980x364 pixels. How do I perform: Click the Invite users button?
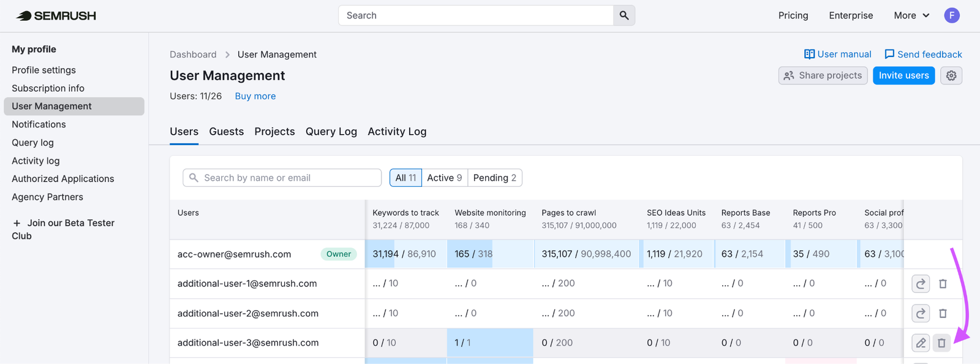(904, 75)
